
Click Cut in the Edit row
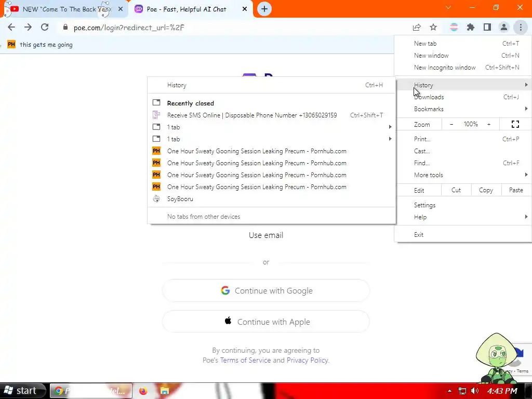(x=456, y=190)
